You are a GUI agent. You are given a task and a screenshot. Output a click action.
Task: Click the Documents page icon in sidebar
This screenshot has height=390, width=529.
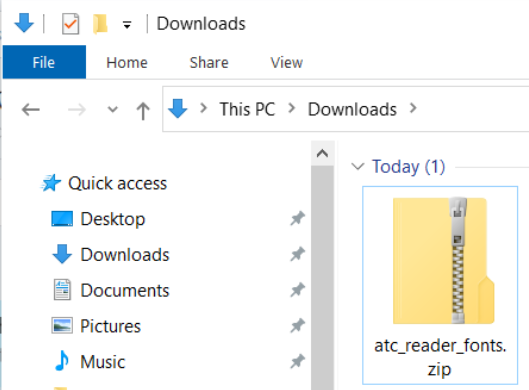point(62,289)
